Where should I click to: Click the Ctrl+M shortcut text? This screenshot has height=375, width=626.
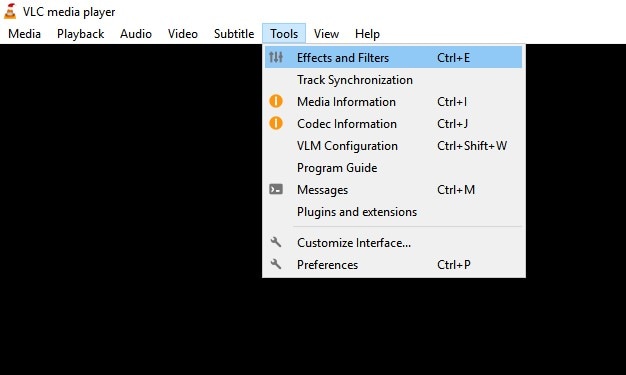pyautogui.click(x=456, y=189)
